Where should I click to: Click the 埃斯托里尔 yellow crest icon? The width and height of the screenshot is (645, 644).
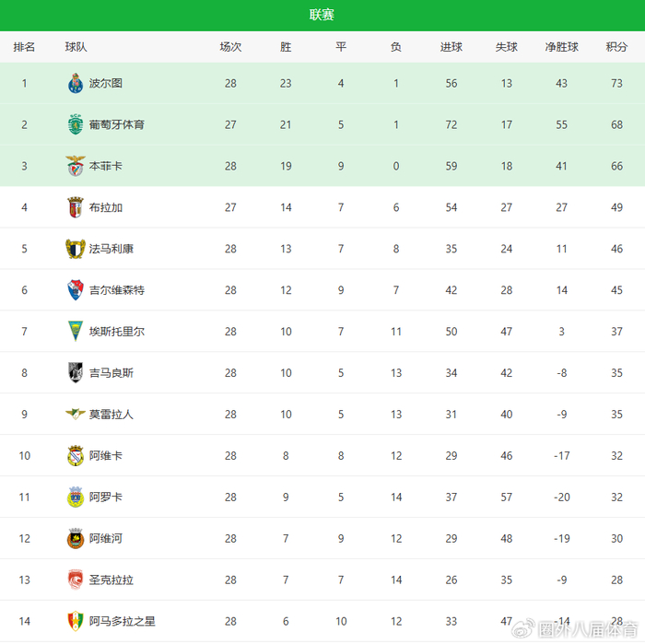click(76, 332)
